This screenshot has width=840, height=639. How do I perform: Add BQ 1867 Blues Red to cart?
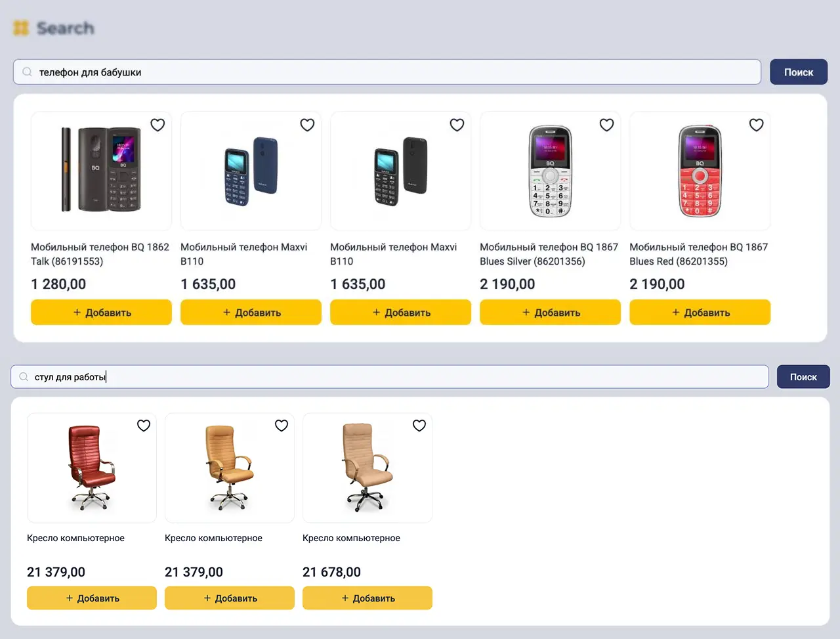(x=700, y=313)
